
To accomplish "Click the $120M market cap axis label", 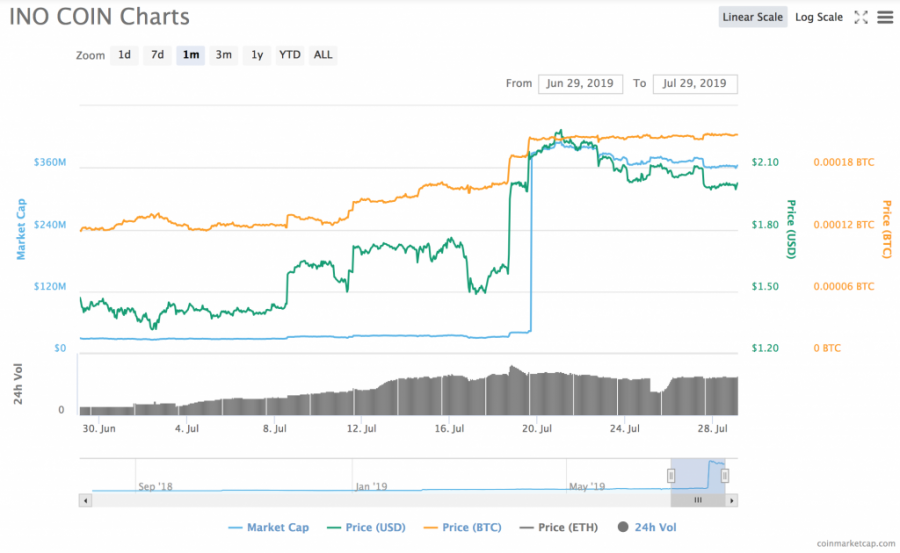I will [50, 286].
